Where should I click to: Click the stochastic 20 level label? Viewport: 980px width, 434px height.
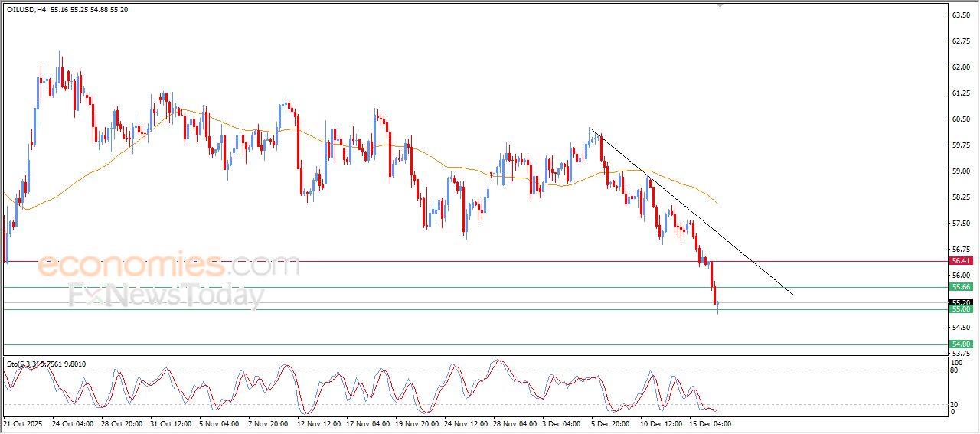point(953,404)
